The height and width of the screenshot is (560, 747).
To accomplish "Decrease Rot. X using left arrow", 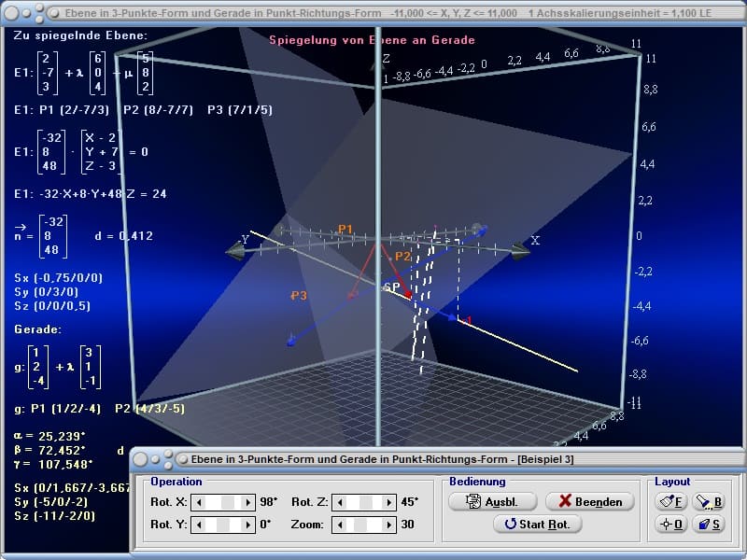I will click(x=199, y=502).
